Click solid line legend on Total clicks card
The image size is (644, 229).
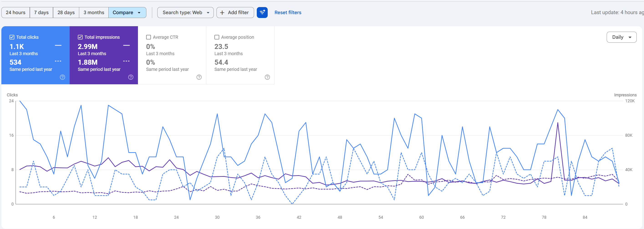(x=58, y=46)
